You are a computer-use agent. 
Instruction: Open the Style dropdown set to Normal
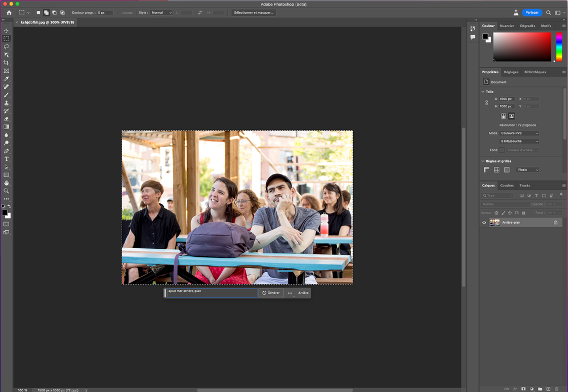point(161,12)
